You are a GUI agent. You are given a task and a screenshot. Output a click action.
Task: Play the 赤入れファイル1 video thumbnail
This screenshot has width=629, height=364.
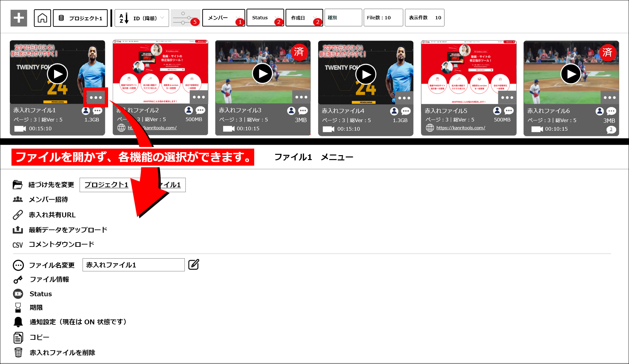pos(58,74)
